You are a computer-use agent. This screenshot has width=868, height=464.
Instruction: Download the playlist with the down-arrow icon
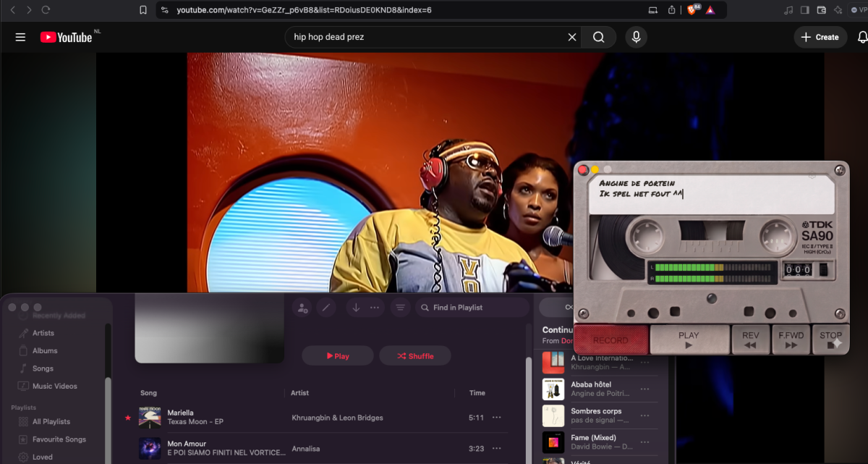[356, 308]
